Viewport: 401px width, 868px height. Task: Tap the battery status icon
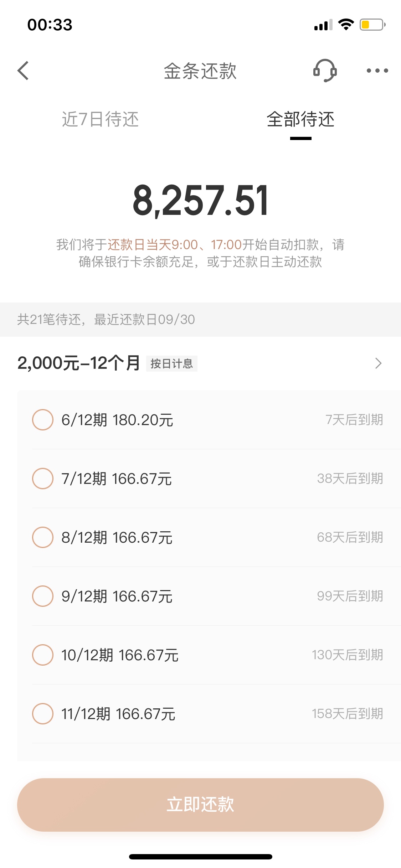coord(372,25)
